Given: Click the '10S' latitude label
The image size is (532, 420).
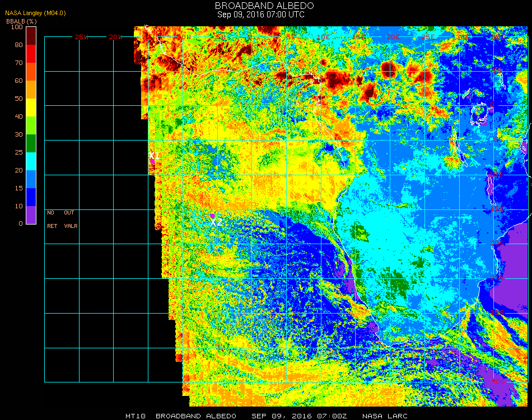Looking at the screenshot, I should pyautogui.click(x=496, y=174).
